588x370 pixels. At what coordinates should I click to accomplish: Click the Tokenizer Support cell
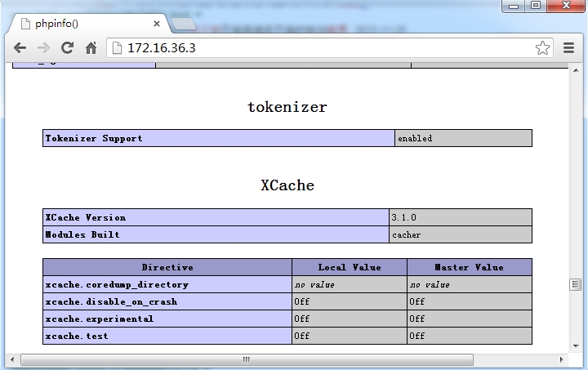click(x=219, y=138)
